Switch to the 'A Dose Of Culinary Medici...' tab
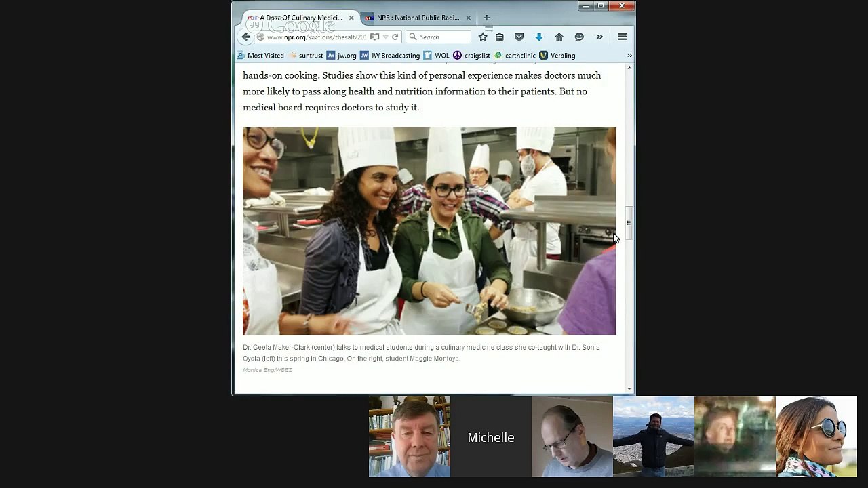This screenshot has width=868, height=488. pyautogui.click(x=300, y=18)
